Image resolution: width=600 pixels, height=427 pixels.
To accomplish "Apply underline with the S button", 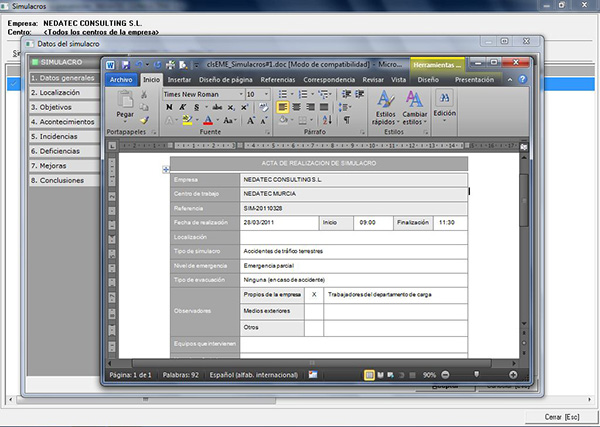I will click(196, 108).
